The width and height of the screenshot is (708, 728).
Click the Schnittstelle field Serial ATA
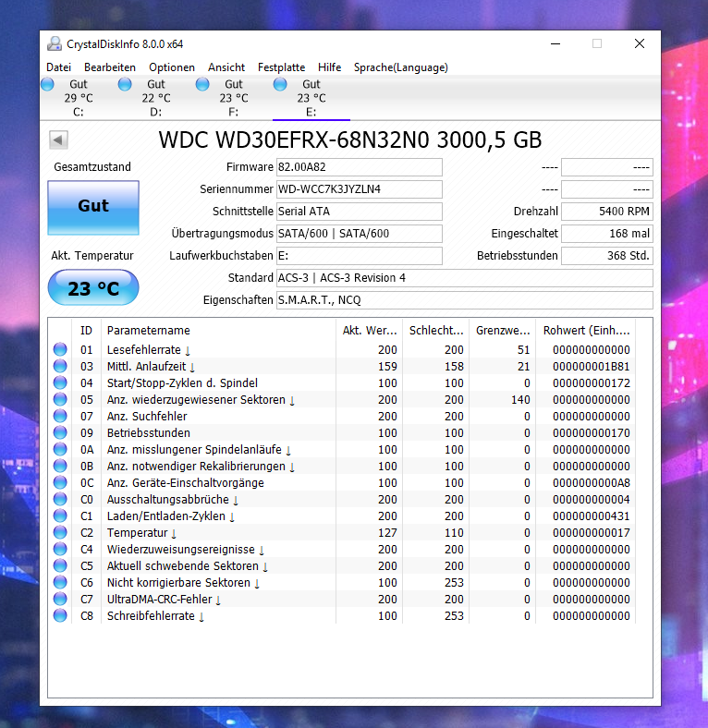pos(360,212)
